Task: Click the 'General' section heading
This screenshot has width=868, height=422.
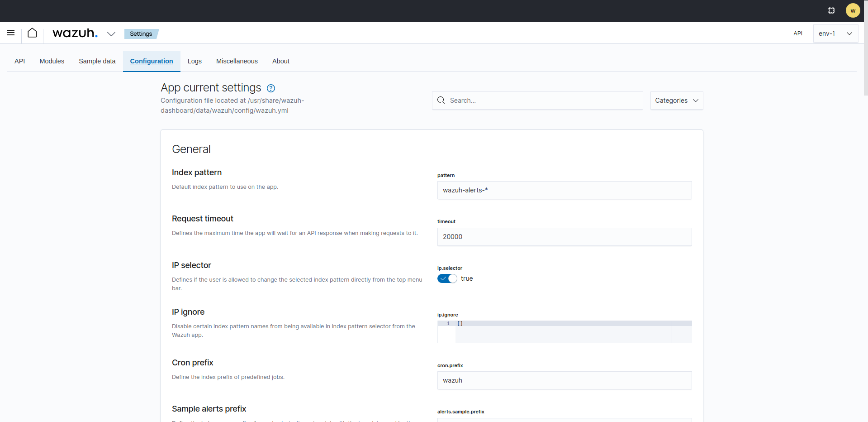Action: tap(191, 149)
